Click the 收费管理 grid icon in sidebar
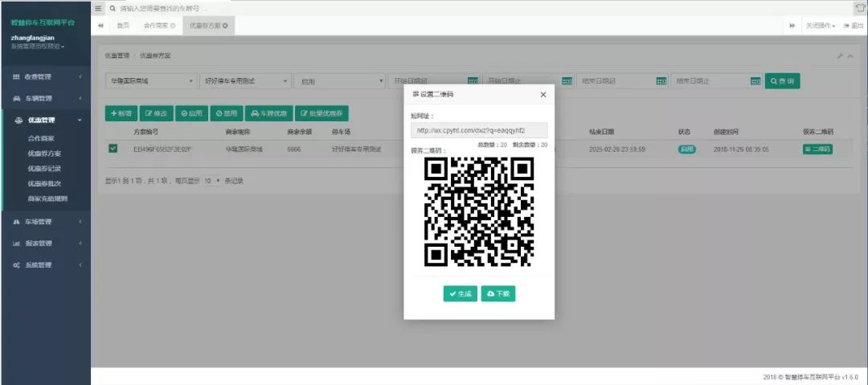868x385 pixels. 16,77
